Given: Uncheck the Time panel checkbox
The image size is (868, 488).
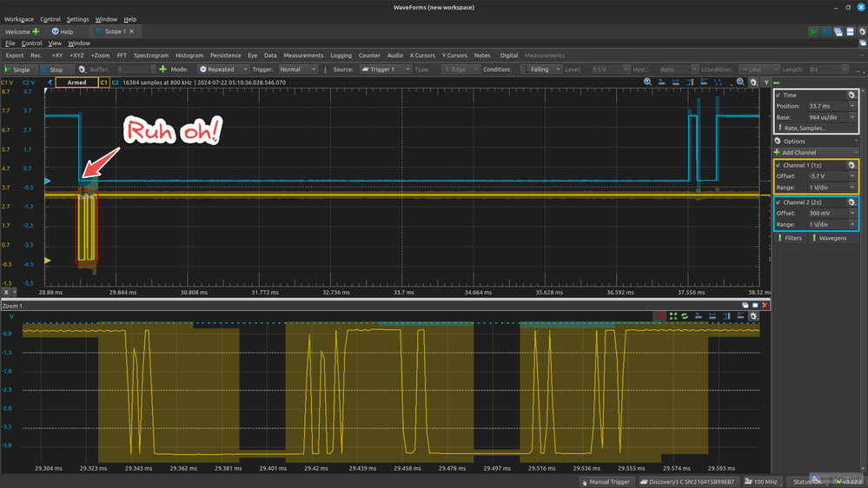Looking at the screenshot, I should 779,95.
